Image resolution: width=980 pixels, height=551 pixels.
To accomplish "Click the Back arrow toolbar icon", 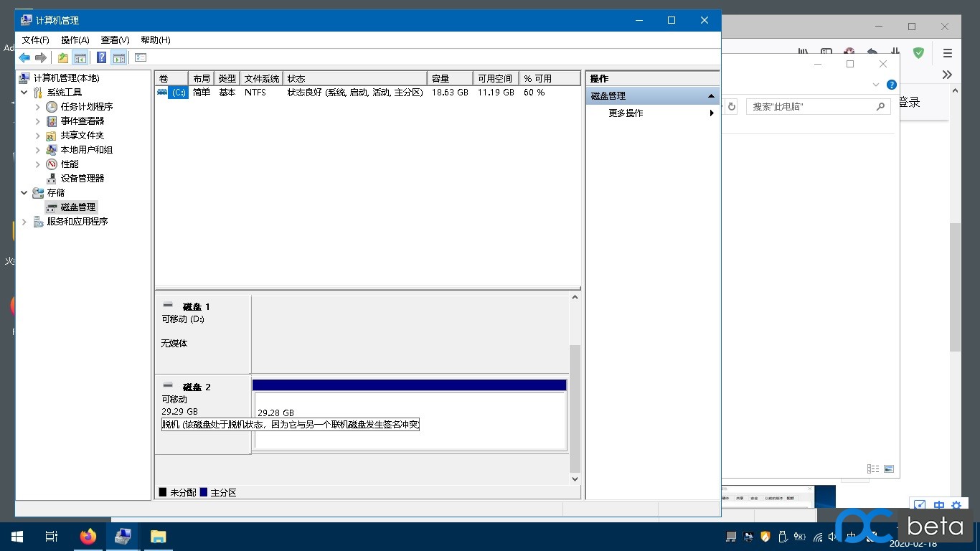I will [24, 58].
